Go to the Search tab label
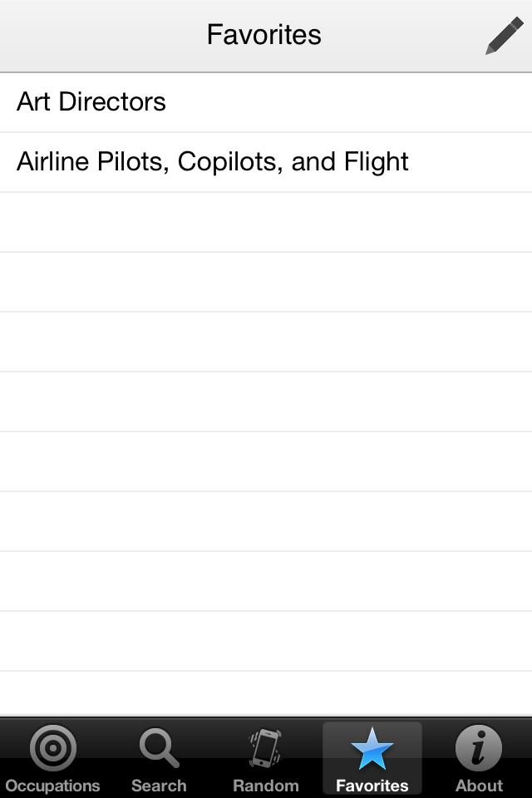Viewport: 532px width, 798px height. 160,786
